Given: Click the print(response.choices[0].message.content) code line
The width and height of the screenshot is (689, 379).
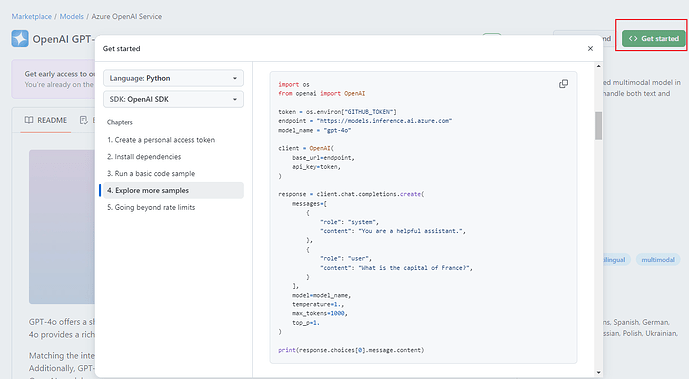Looking at the screenshot, I should click(351, 350).
